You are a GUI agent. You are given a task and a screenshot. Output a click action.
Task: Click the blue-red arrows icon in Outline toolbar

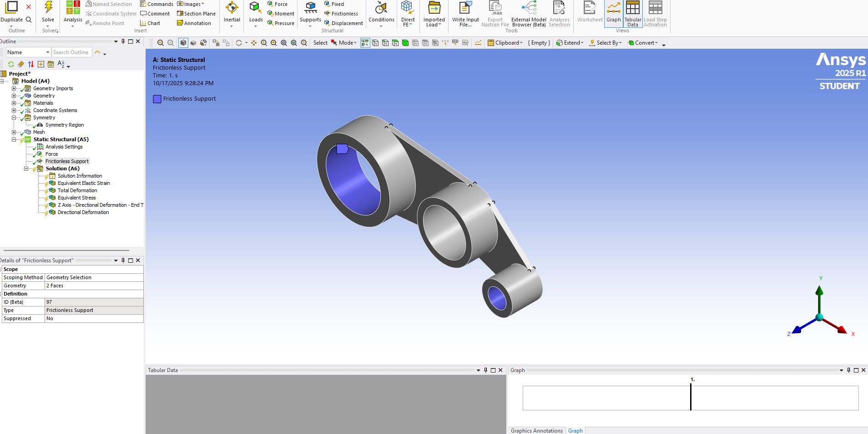31,64
